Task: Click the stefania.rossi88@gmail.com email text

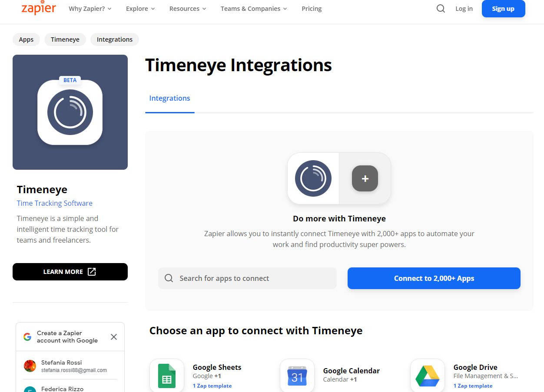Action: tap(74, 370)
